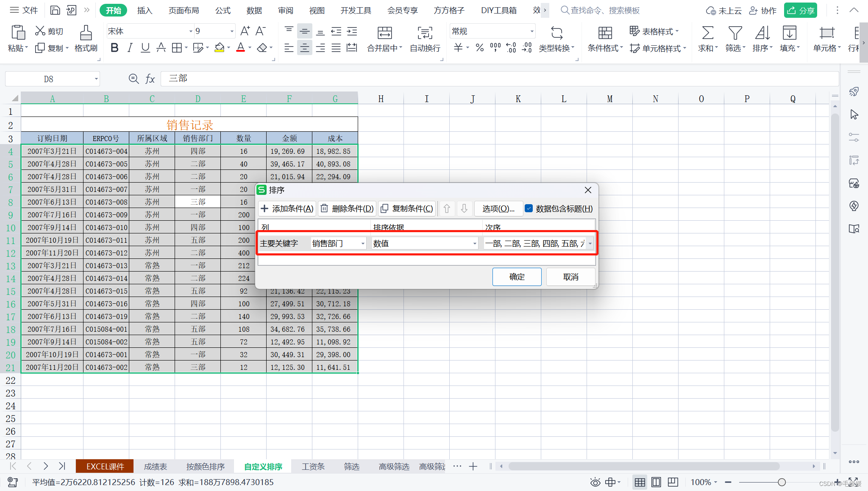Open the font name 宋体 dropdown
The height and width of the screenshot is (491, 868).
pos(190,31)
